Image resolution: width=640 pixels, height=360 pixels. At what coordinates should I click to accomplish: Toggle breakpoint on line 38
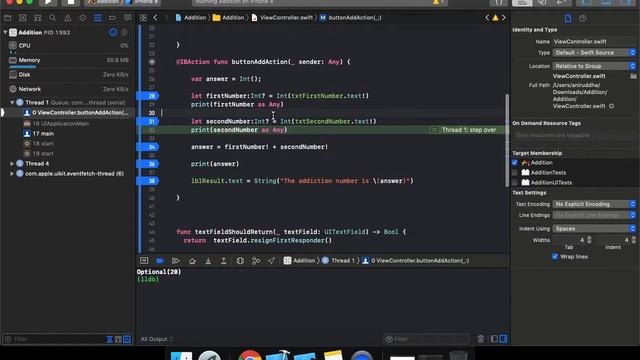148,181
